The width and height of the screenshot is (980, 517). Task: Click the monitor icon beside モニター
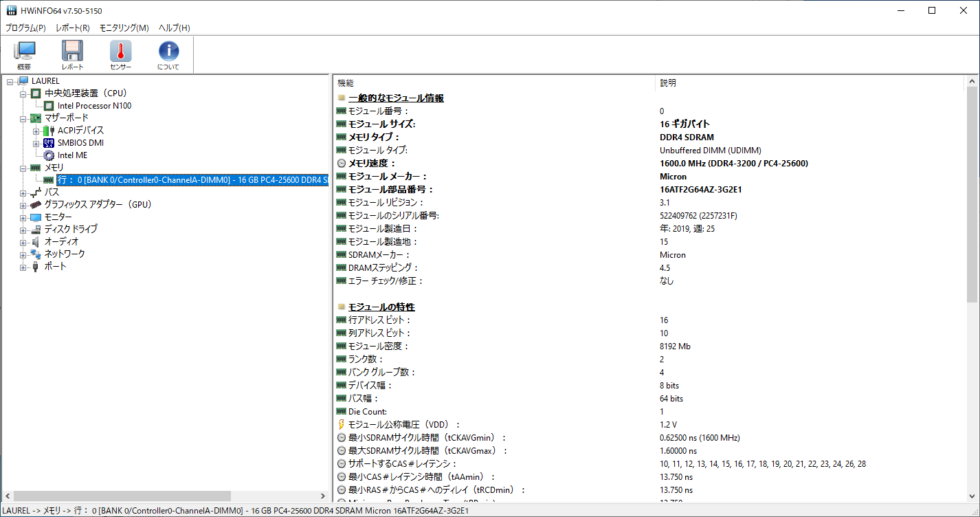(x=36, y=217)
